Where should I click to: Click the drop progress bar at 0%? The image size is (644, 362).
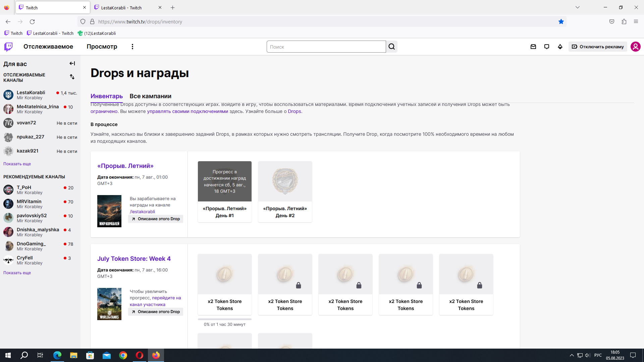[x=225, y=319]
